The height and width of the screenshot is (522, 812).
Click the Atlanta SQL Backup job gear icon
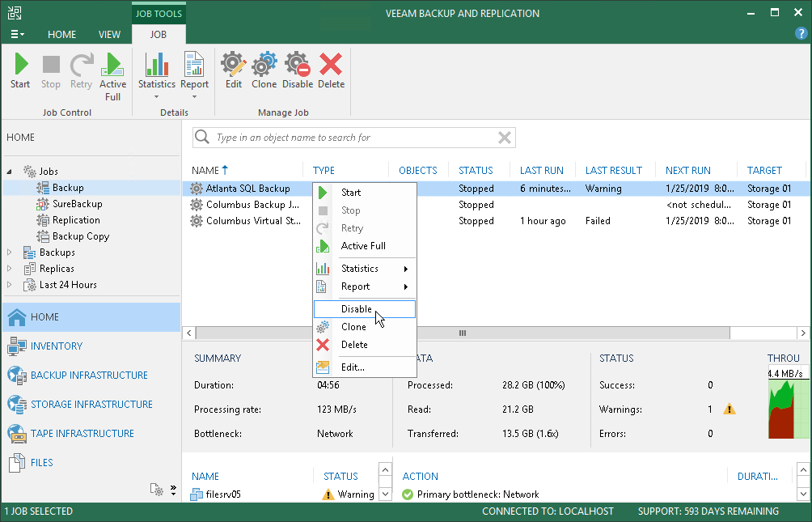197,189
